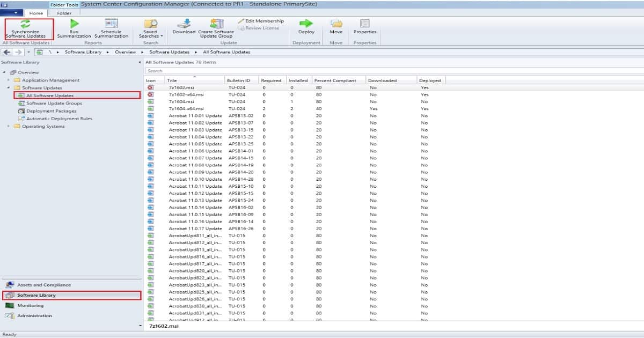Screen dimensions: 644x338
Task: Run Summarization from the ribbon
Action: click(x=74, y=28)
